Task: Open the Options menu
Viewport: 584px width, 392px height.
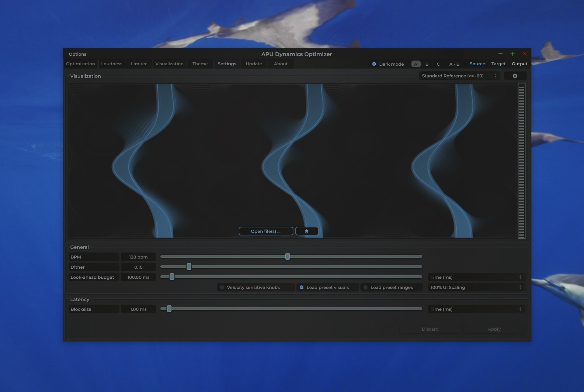Action: pos(78,54)
